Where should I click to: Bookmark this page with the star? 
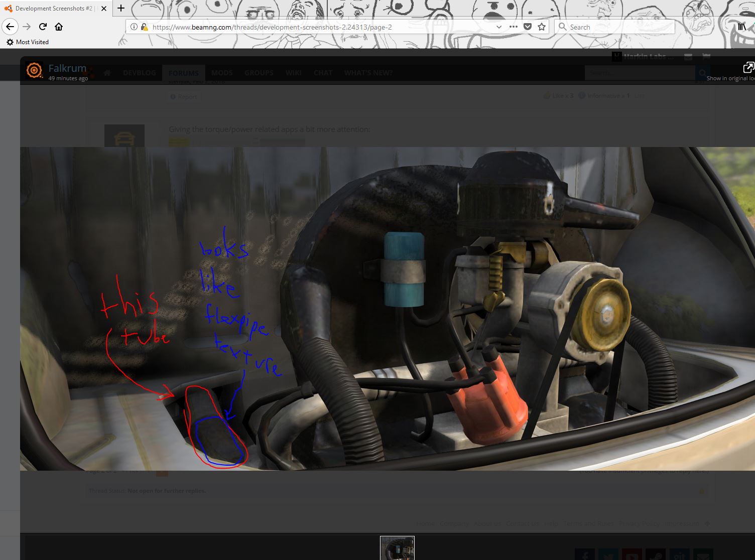point(541,27)
